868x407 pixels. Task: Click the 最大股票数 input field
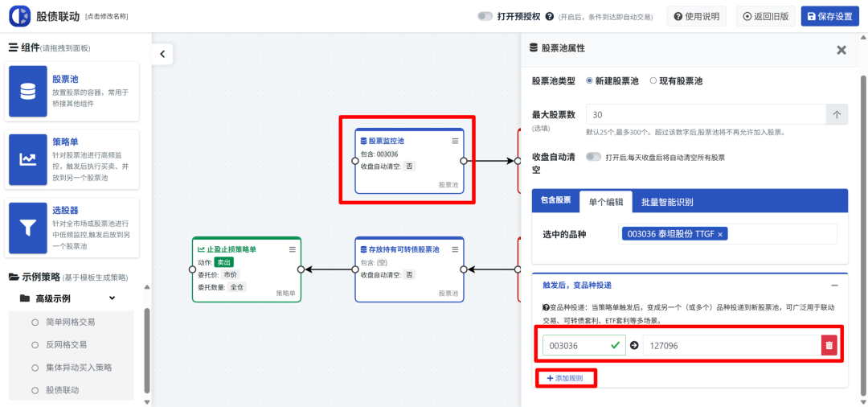pos(706,115)
